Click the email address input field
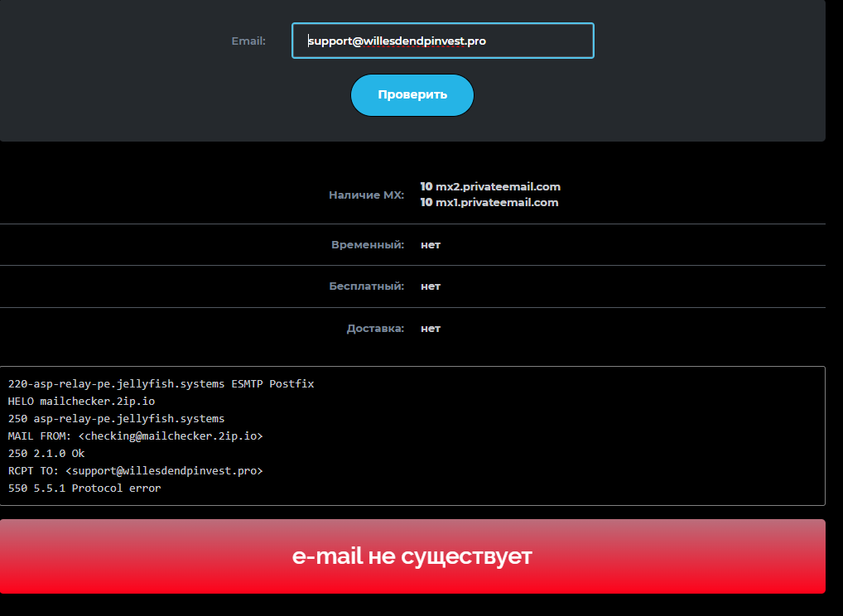Image resolution: width=843 pixels, height=616 pixels. 442,41
